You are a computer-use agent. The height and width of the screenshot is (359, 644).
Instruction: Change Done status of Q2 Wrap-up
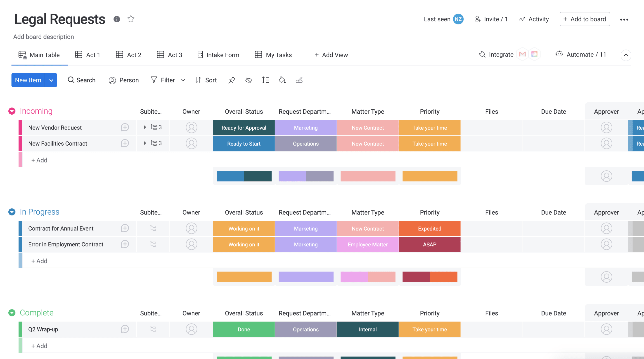pos(244,330)
